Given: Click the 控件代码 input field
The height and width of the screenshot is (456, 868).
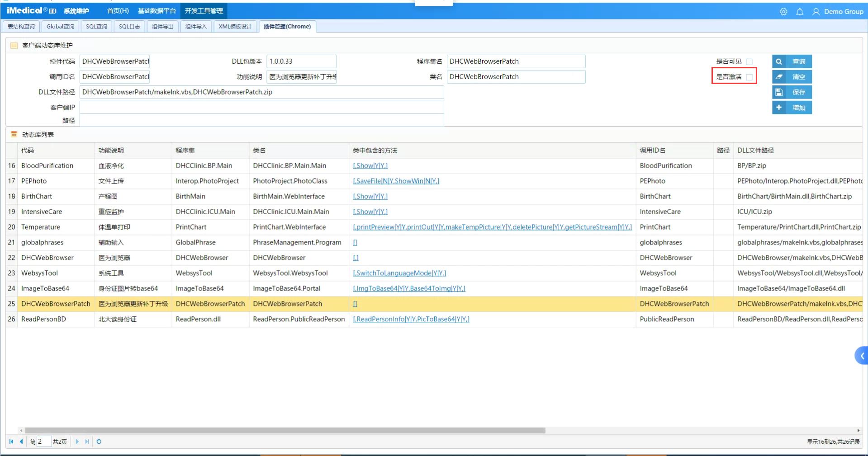Looking at the screenshot, I should [x=114, y=61].
